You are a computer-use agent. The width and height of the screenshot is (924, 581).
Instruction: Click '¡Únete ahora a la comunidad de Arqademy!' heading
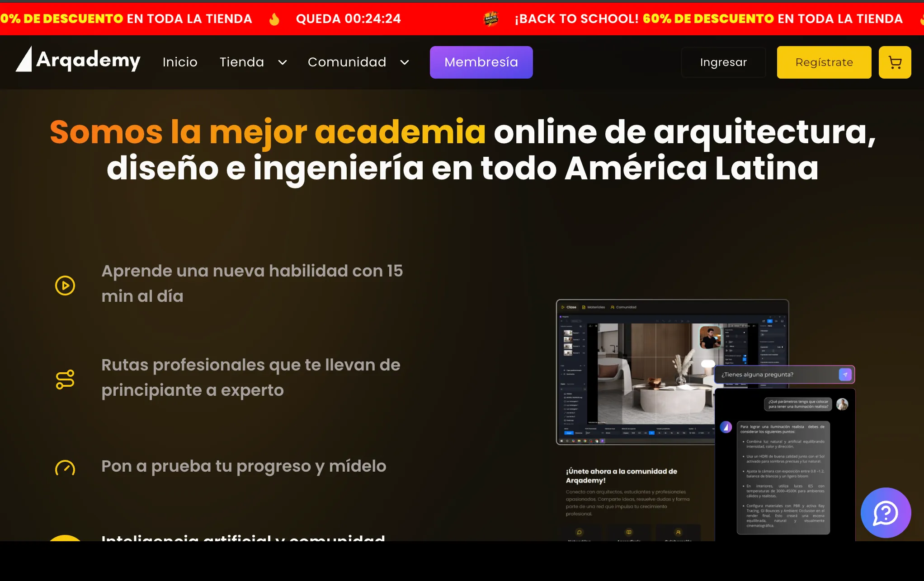pyautogui.click(x=622, y=476)
